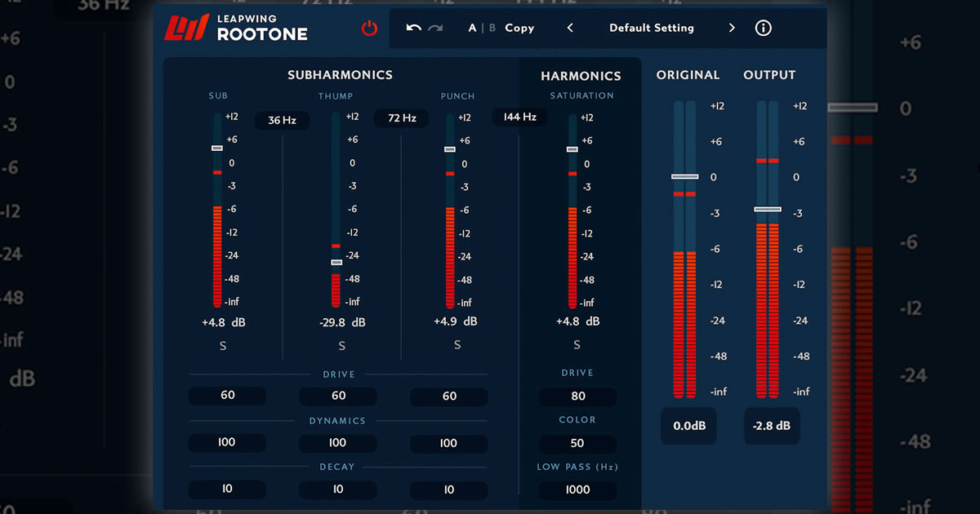Viewport: 980px width, 514px height.
Task: Click the Low Pass 1000 value field
Action: point(577,490)
